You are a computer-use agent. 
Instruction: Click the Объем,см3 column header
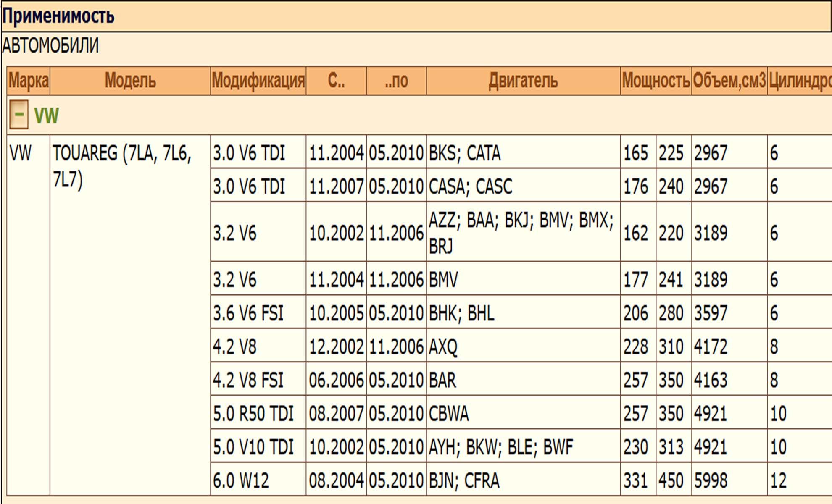point(729,81)
